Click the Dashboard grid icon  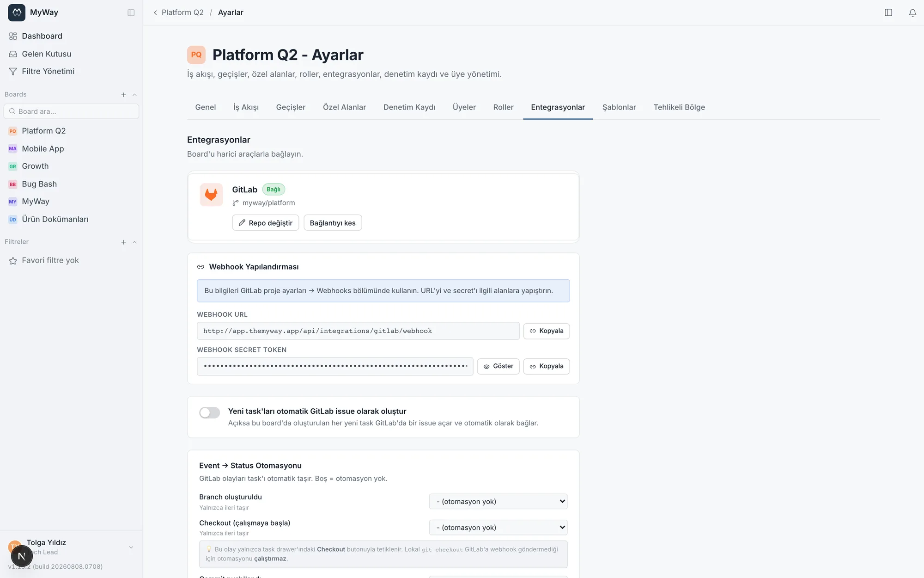coord(13,36)
